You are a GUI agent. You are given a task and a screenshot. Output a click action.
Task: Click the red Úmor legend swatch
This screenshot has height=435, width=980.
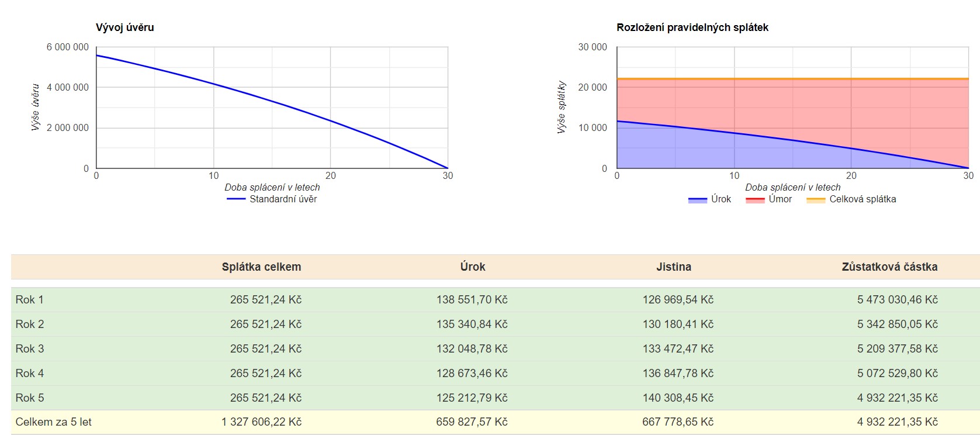click(755, 200)
